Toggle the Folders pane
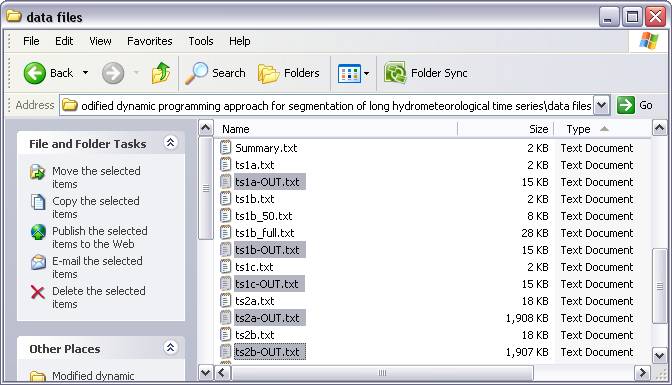672x385 pixels. pos(289,73)
